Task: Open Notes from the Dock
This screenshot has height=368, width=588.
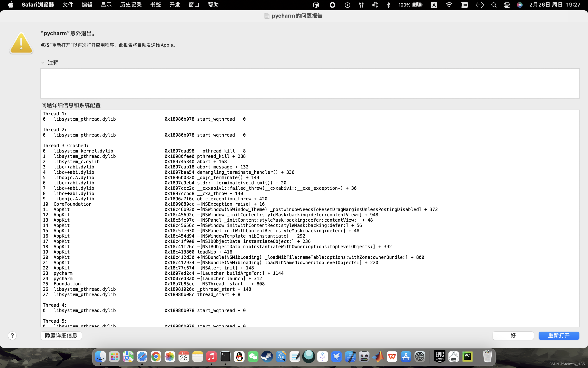Action: click(x=198, y=357)
